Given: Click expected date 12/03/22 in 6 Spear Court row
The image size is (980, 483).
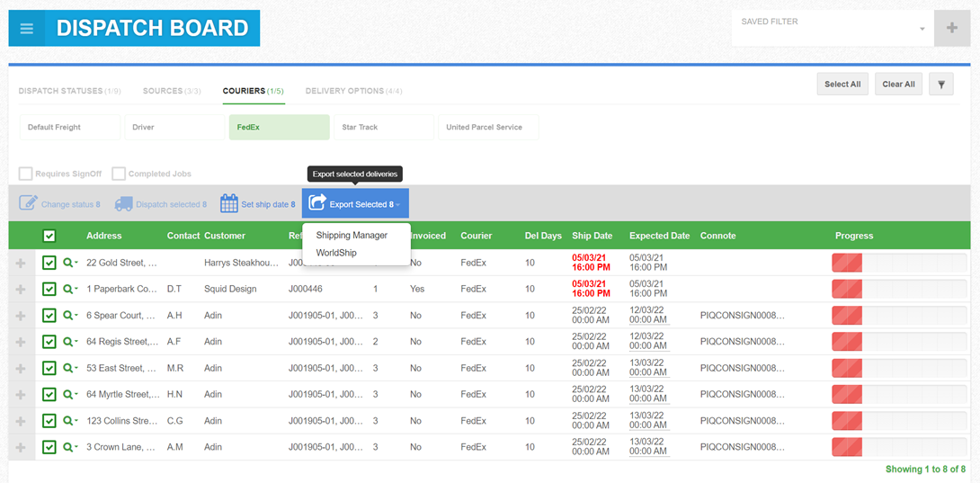Looking at the screenshot, I should click(x=649, y=316).
